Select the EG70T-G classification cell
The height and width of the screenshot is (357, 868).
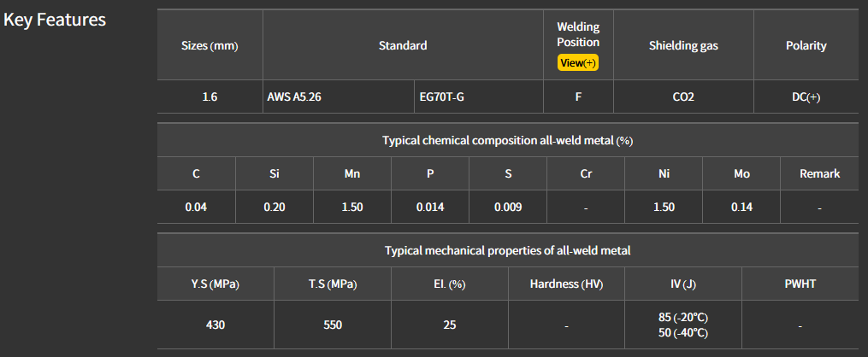tap(442, 97)
